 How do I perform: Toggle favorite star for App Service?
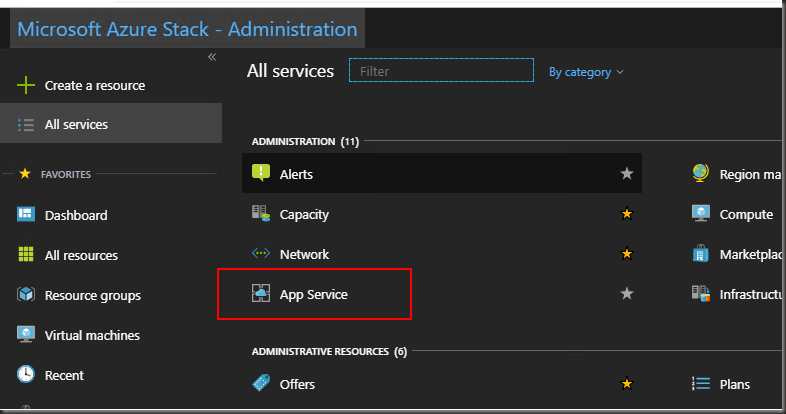click(627, 294)
